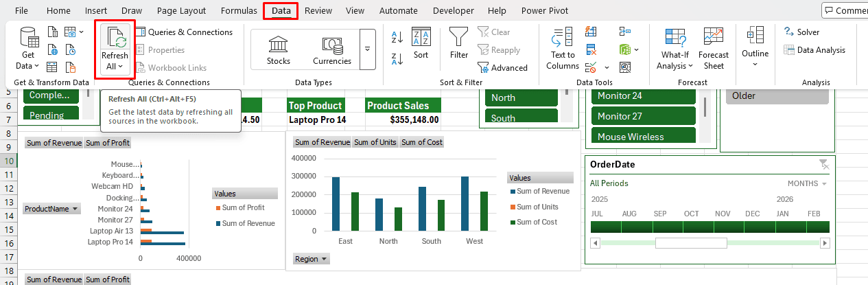This screenshot has width=868, height=285.
Task: Open Queries & Connections pane
Action: coord(183,32)
